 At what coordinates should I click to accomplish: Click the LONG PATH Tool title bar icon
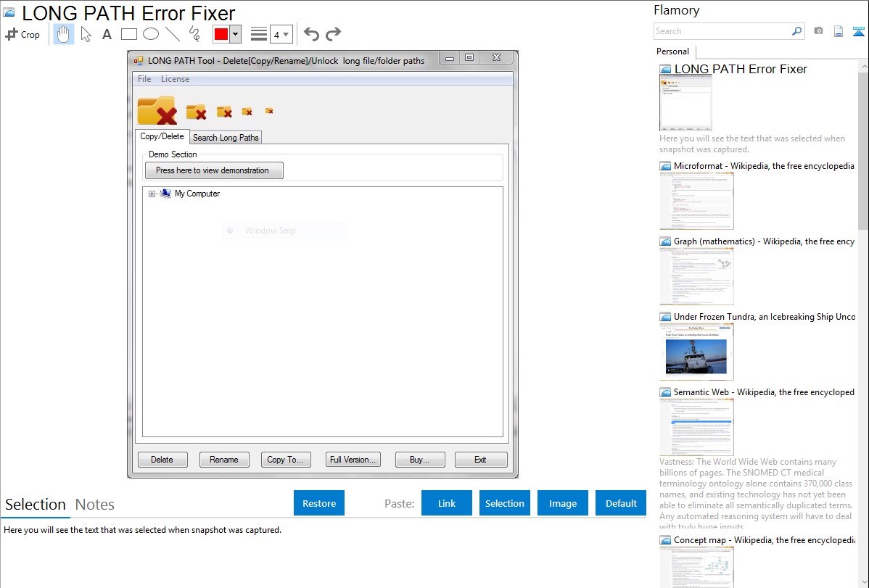point(139,60)
